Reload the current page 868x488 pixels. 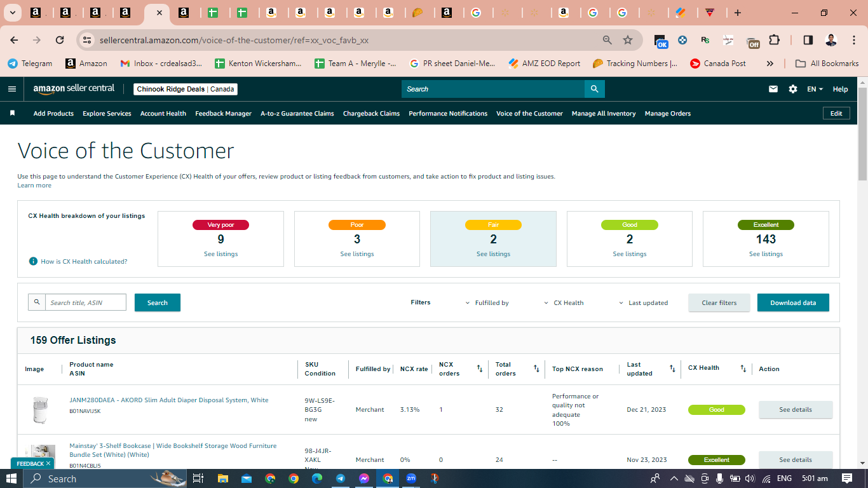60,40
